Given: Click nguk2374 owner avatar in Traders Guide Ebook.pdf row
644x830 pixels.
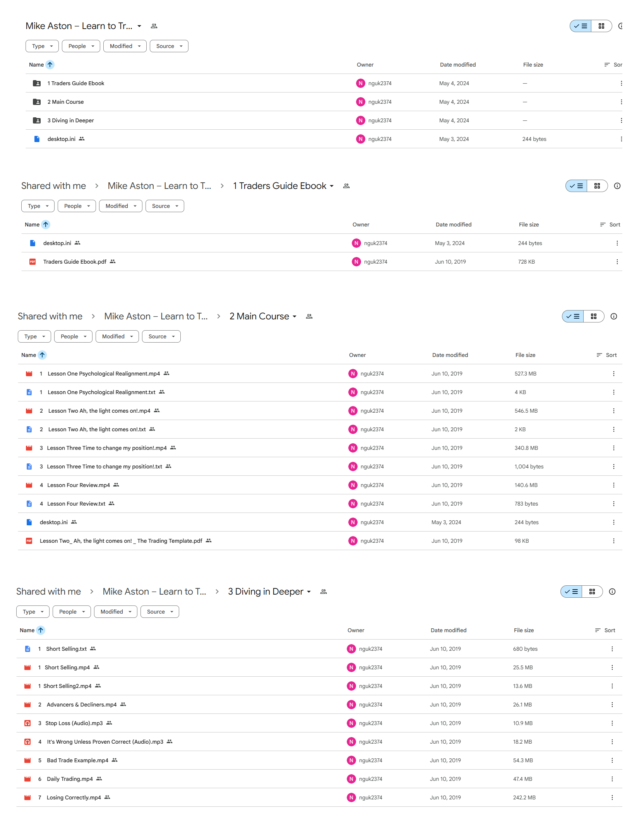Looking at the screenshot, I should tap(356, 262).
